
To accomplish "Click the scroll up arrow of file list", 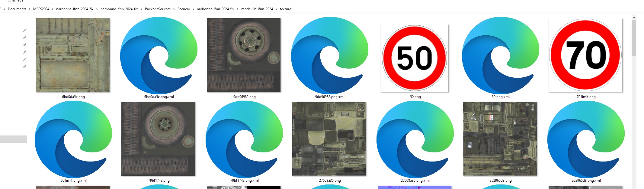I will (x=634, y=17).
